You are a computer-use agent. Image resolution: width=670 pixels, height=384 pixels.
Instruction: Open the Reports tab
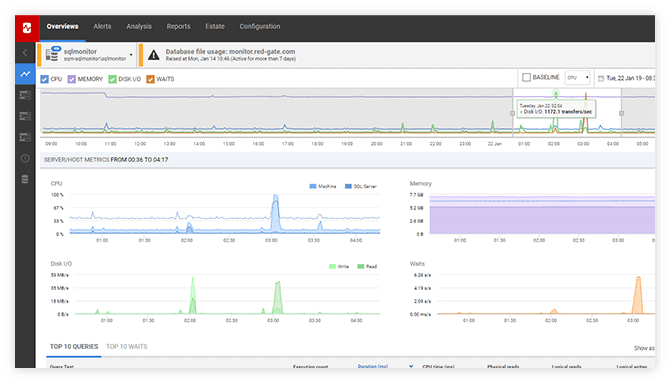179,26
